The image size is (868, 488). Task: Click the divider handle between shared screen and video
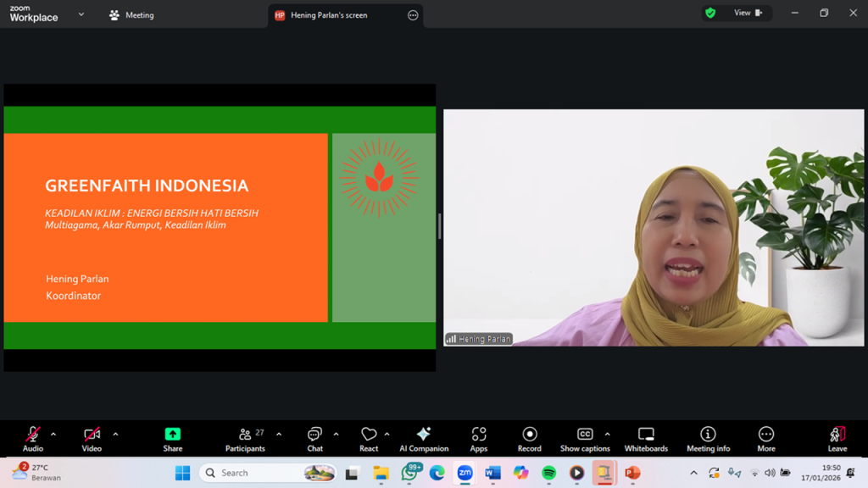[439, 226]
